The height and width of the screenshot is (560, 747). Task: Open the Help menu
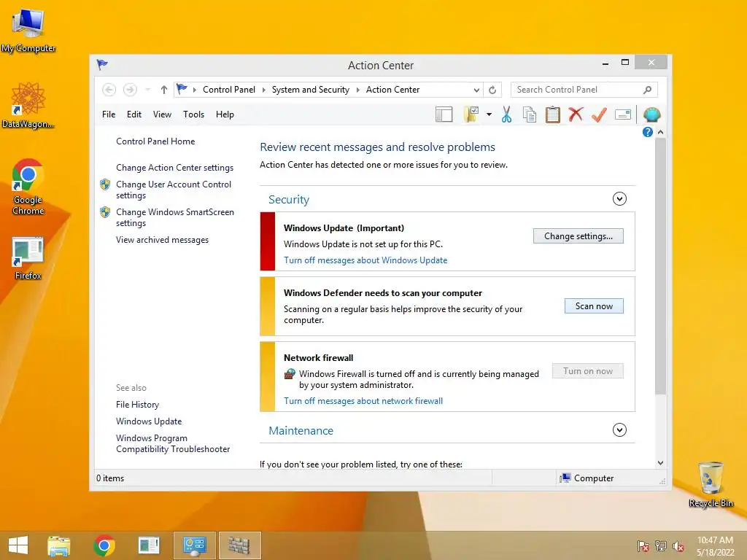(x=225, y=114)
